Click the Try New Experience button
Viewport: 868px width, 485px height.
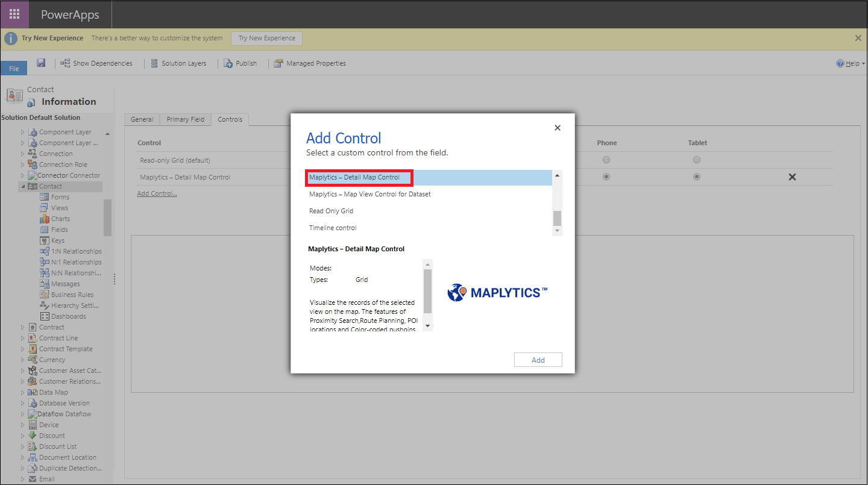(267, 38)
